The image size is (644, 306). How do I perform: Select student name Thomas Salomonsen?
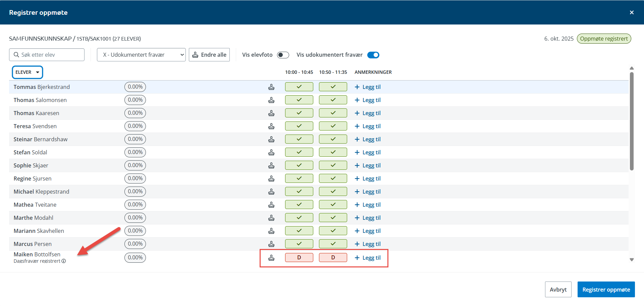click(40, 100)
